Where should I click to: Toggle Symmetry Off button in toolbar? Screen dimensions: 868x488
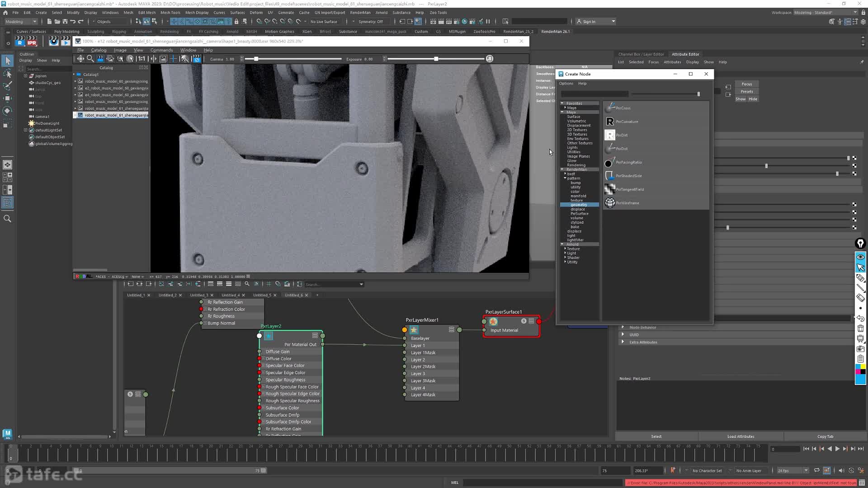pyautogui.click(x=372, y=22)
